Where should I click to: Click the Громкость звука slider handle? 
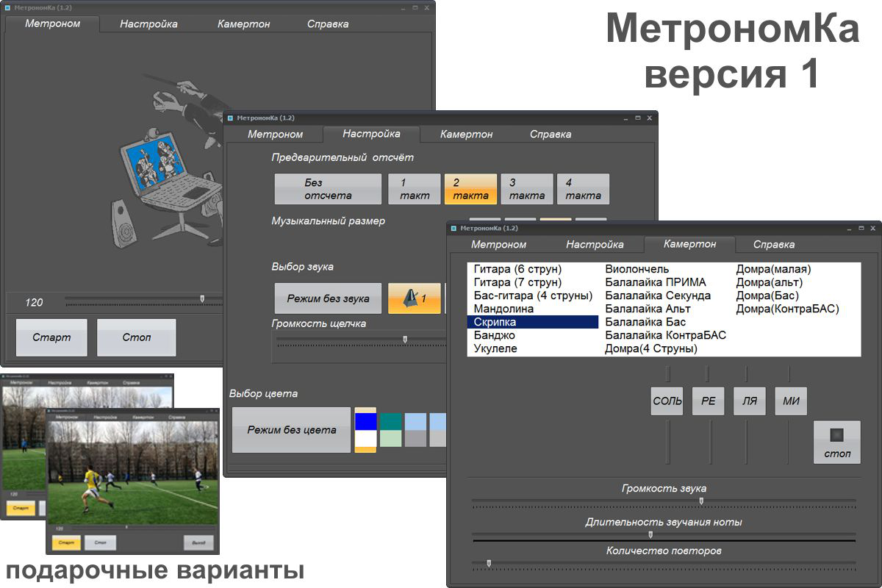700,500
